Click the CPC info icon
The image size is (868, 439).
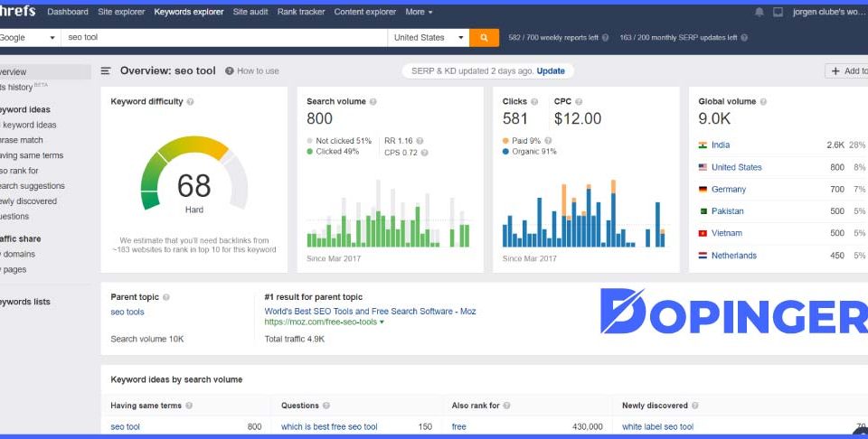point(579,102)
